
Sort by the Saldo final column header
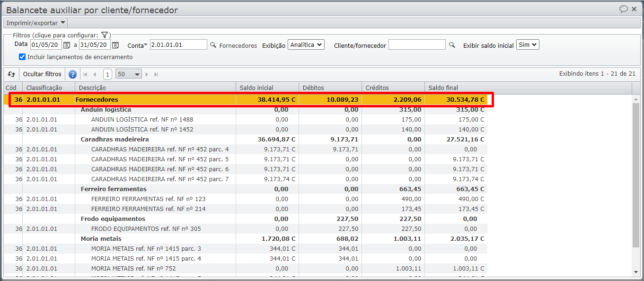[443, 88]
